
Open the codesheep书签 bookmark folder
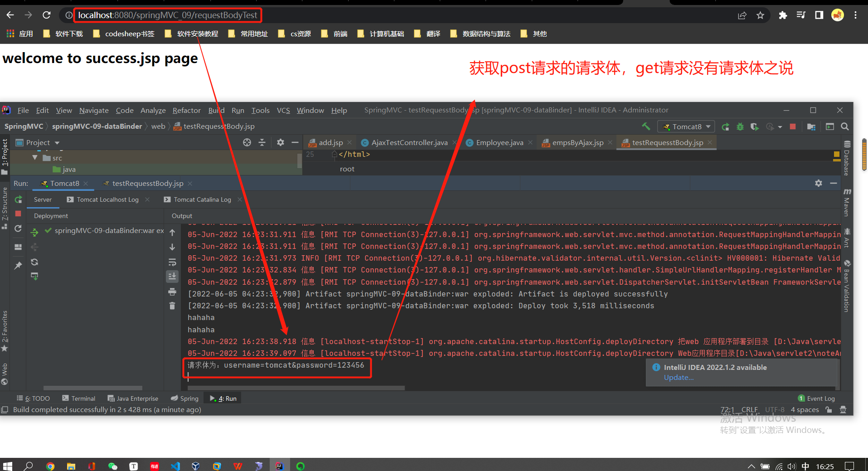click(124, 34)
